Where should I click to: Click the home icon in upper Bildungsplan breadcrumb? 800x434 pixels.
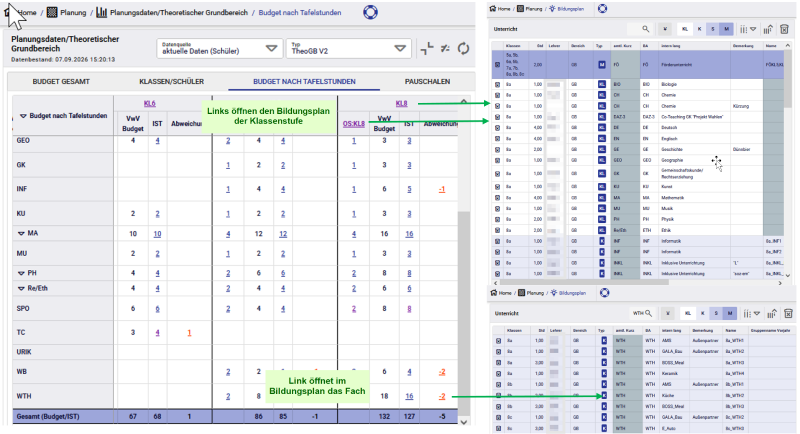click(x=493, y=9)
